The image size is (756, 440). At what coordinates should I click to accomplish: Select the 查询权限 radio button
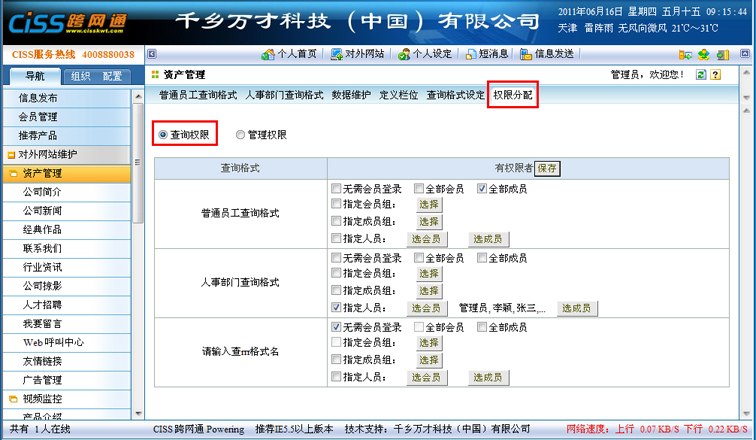164,134
